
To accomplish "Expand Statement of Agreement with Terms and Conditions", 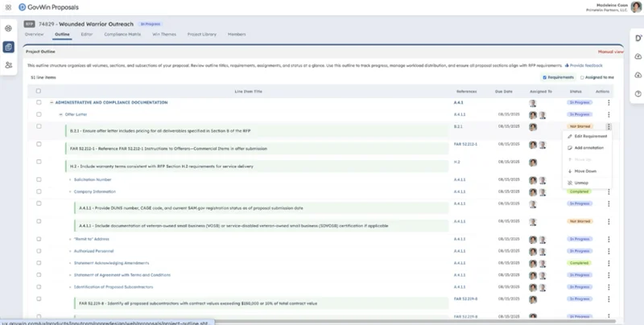I will [70, 275].
